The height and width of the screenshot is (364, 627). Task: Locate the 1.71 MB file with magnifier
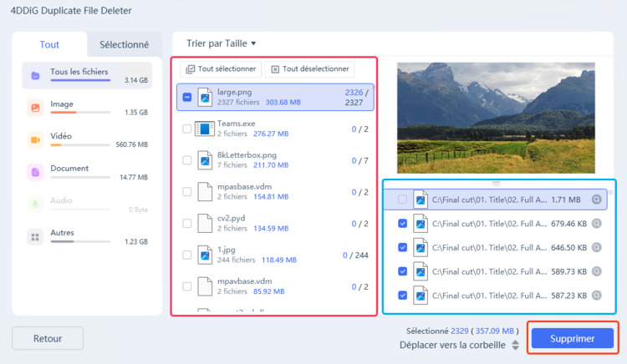(596, 200)
